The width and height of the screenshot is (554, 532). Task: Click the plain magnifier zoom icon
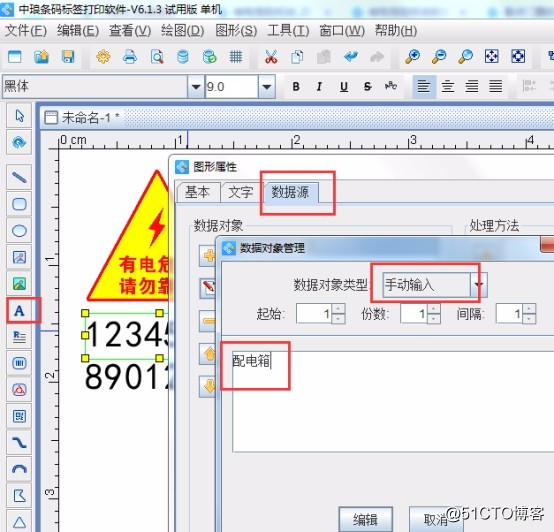[x=465, y=57]
